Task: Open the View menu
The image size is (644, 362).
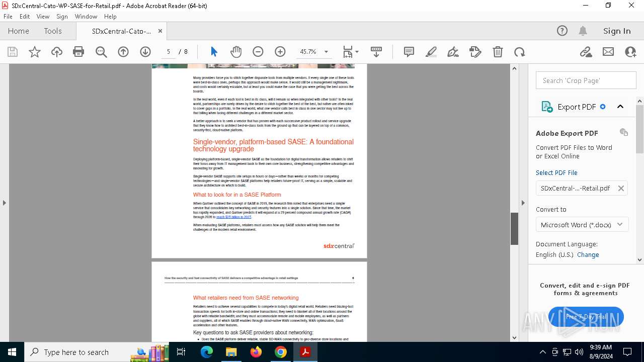Action: point(43,17)
